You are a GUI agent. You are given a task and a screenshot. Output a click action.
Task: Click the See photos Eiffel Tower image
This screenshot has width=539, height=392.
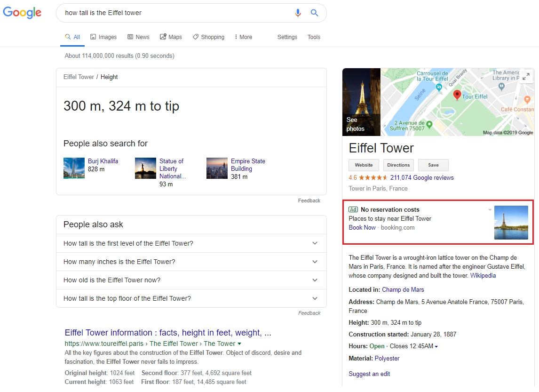(x=361, y=102)
